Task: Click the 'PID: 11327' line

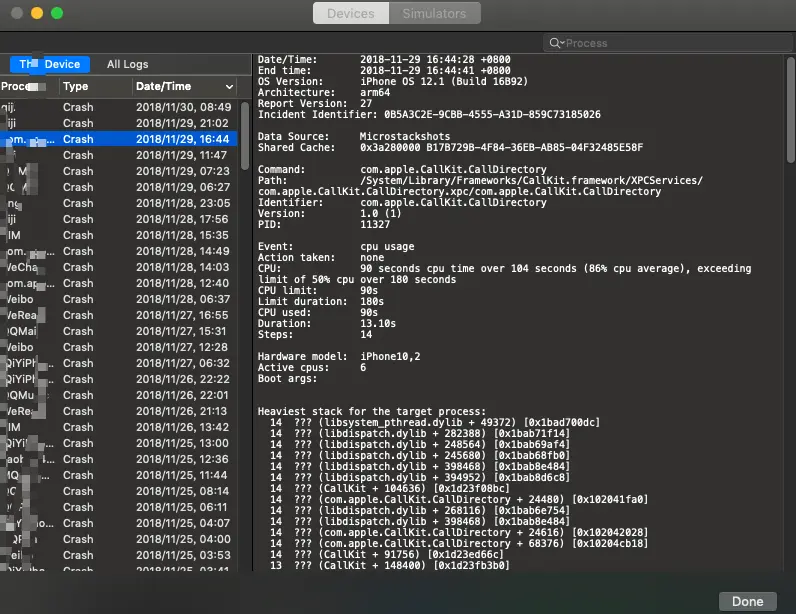Action: coord(323,224)
